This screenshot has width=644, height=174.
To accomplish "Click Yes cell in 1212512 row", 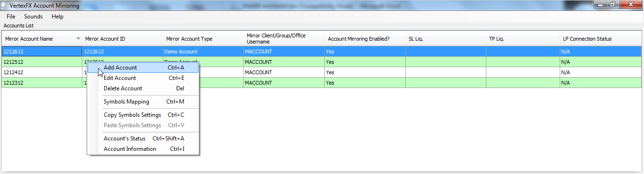I will tap(365, 62).
